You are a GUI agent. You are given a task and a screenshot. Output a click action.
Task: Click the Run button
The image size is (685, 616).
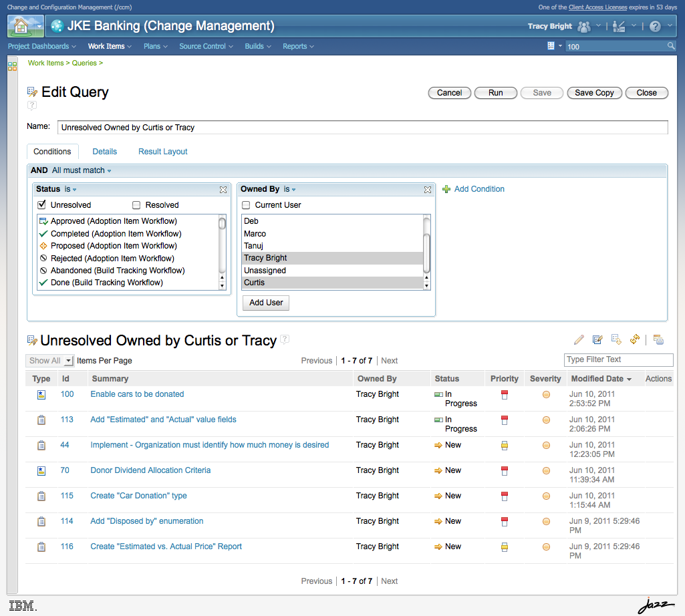click(x=495, y=93)
